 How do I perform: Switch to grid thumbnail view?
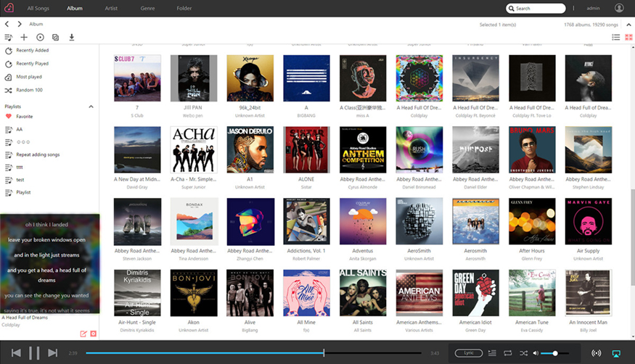[x=628, y=37]
